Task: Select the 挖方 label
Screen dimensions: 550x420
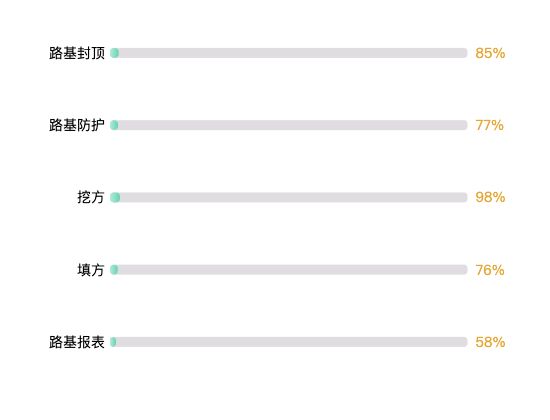Action: 91,197
